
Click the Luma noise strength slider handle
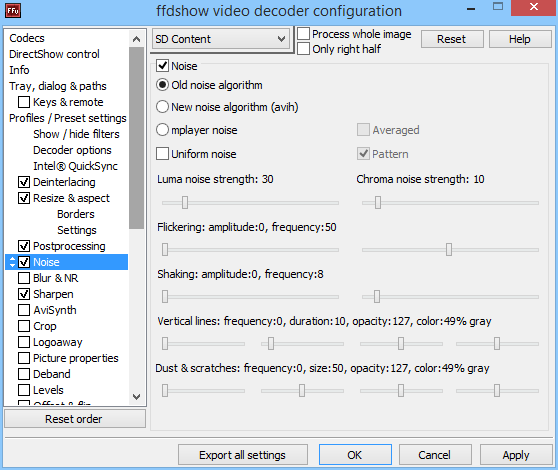[x=185, y=202]
